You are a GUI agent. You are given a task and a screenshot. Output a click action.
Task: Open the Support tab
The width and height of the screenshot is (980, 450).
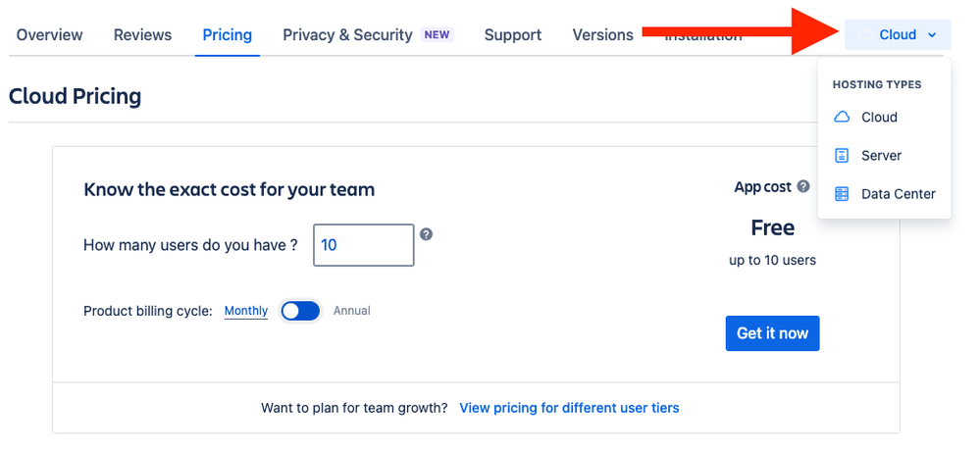click(513, 35)
